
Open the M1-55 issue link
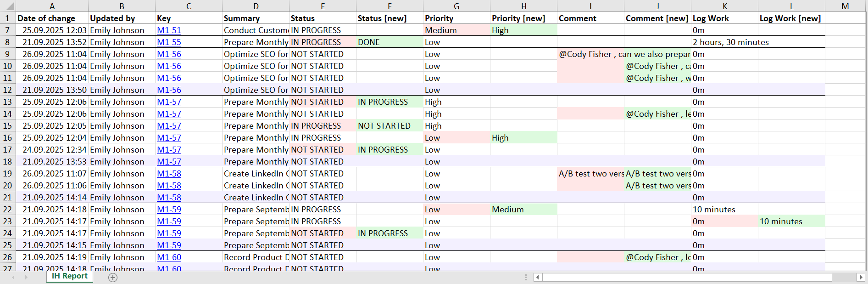pyautogui.click(x=169, y=42)
